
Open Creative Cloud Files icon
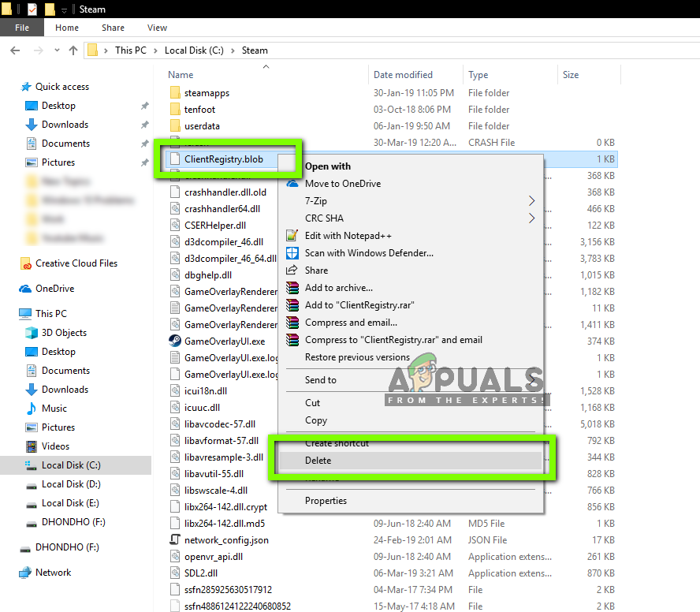coord(26,263)
